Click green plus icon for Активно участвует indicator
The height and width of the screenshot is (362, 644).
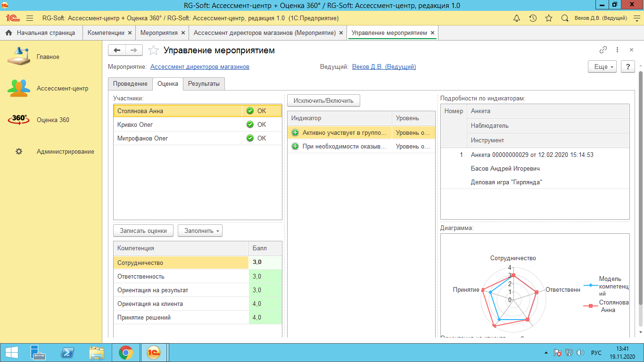(295, 132)
